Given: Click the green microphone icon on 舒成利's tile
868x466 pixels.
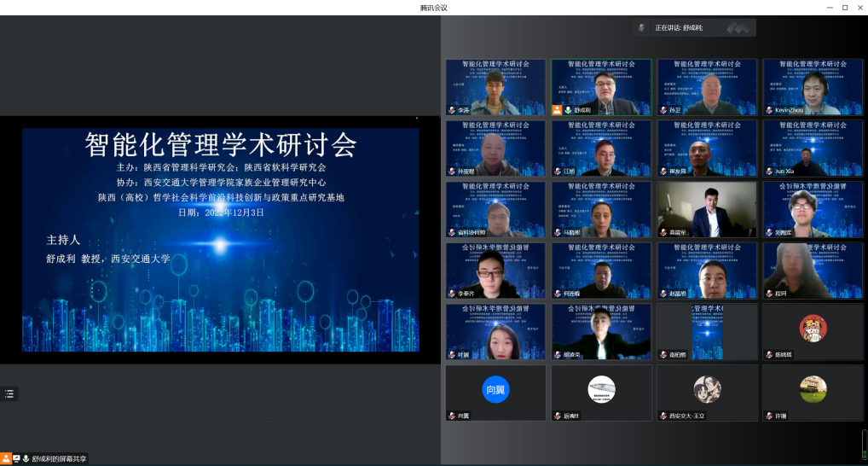Looking at the screenshot, I should coord(568,110).
